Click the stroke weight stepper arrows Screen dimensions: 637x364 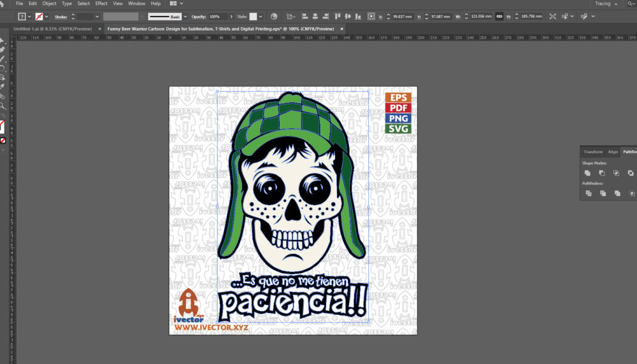[x=73, y=17]
